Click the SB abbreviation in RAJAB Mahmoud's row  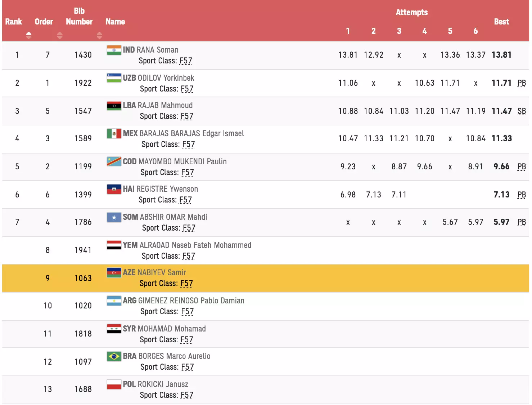tap(521, 111)
